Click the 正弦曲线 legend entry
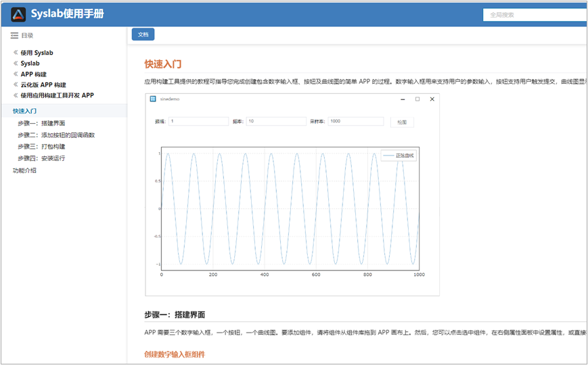The width and height of the screenshot is (588, 365). [x=399, y=155]
